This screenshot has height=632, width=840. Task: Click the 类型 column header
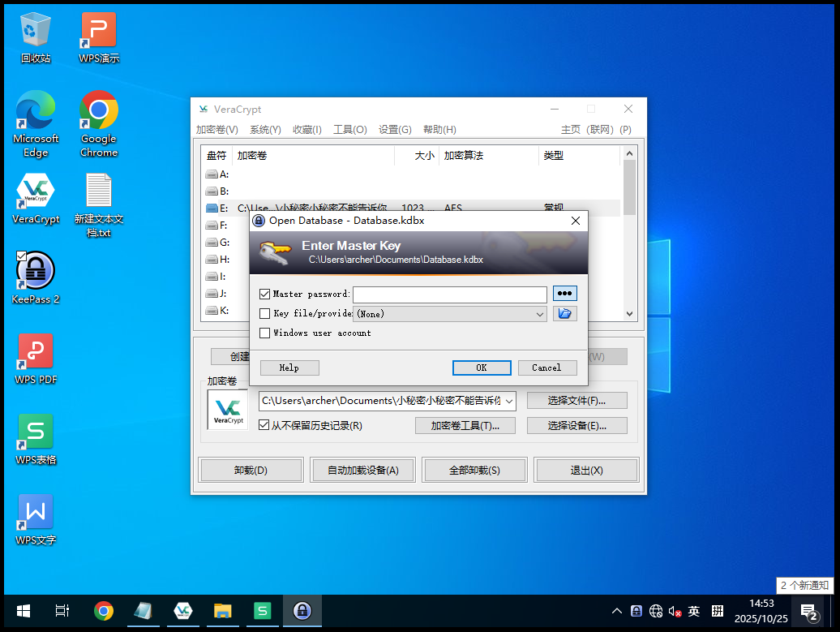coord(579,156)
